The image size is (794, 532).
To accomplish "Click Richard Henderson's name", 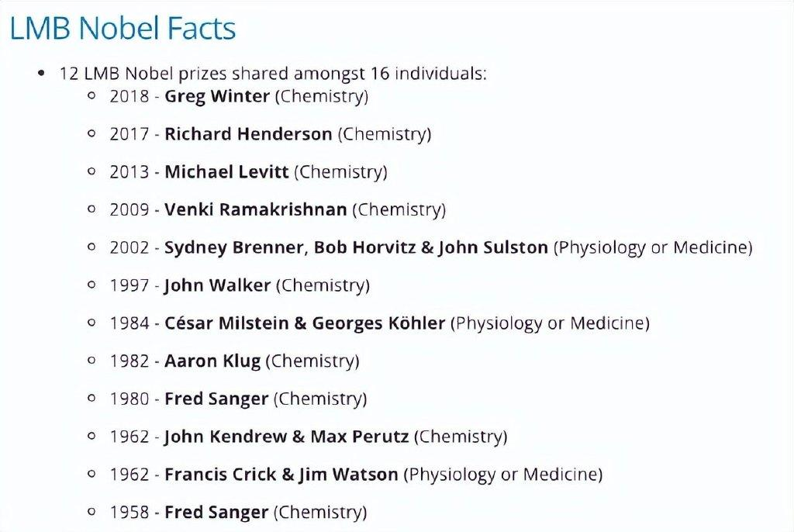I will (248, 133).
